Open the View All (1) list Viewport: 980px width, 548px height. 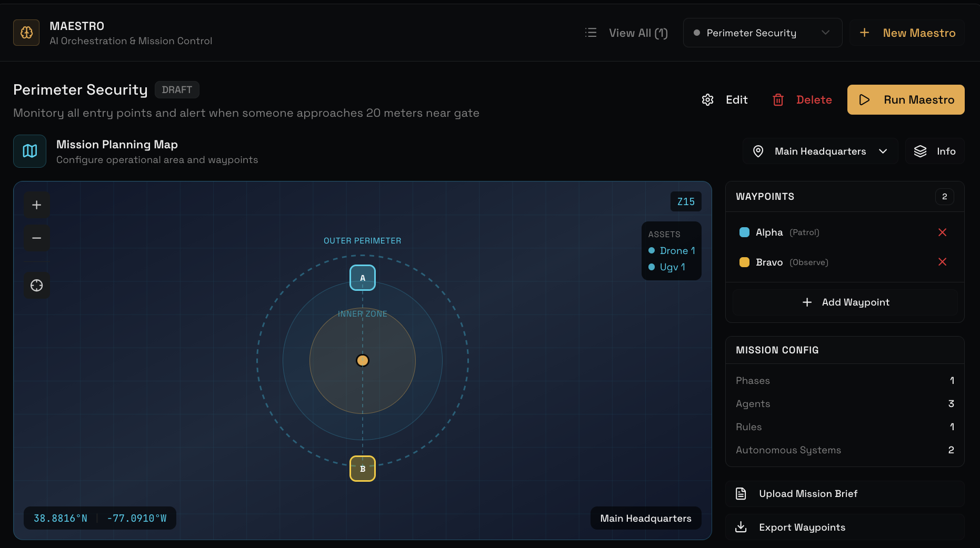click(x=626, y=33)
